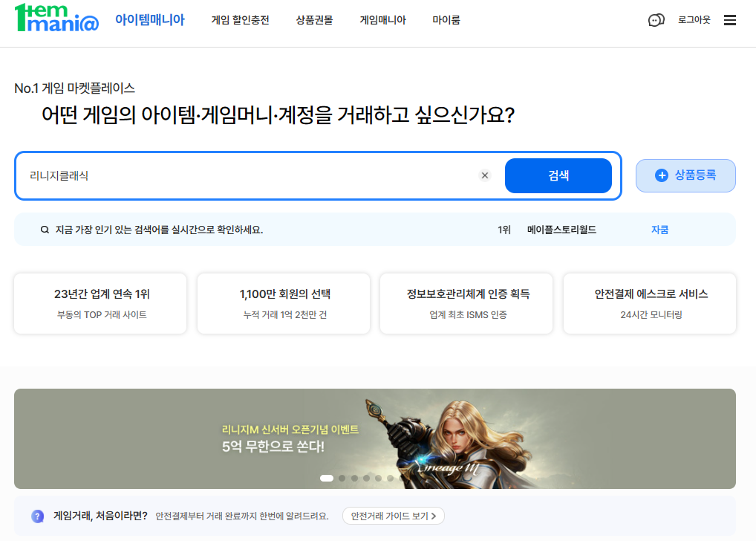
Task: Select the first active banner pagination dot
Action: coord(327,479)
